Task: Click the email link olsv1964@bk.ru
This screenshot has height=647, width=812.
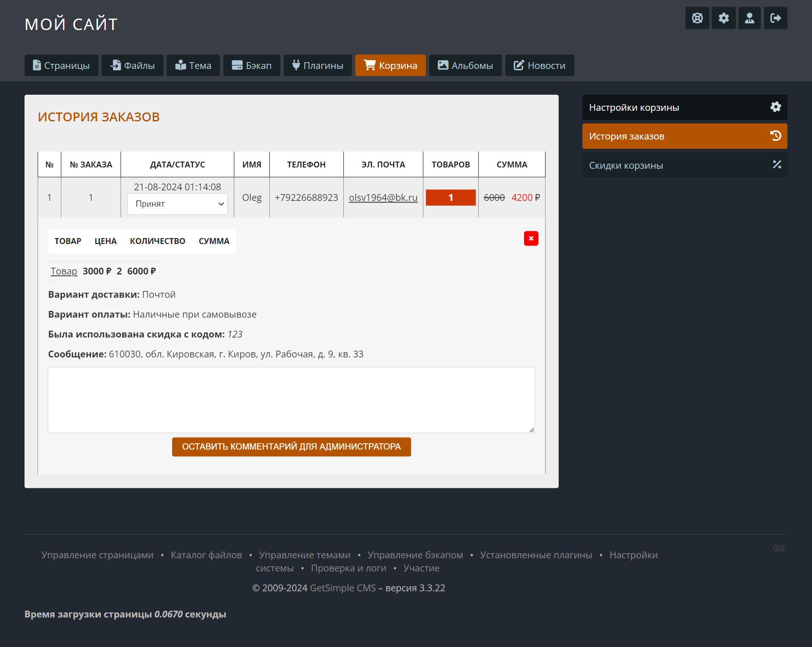Action: point(383,197)
